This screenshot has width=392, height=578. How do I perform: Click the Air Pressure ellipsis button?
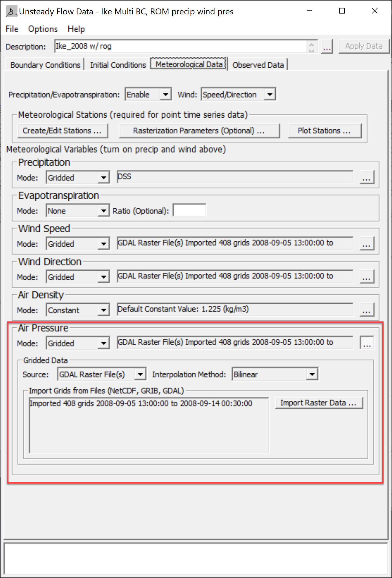tap(367, 343)
